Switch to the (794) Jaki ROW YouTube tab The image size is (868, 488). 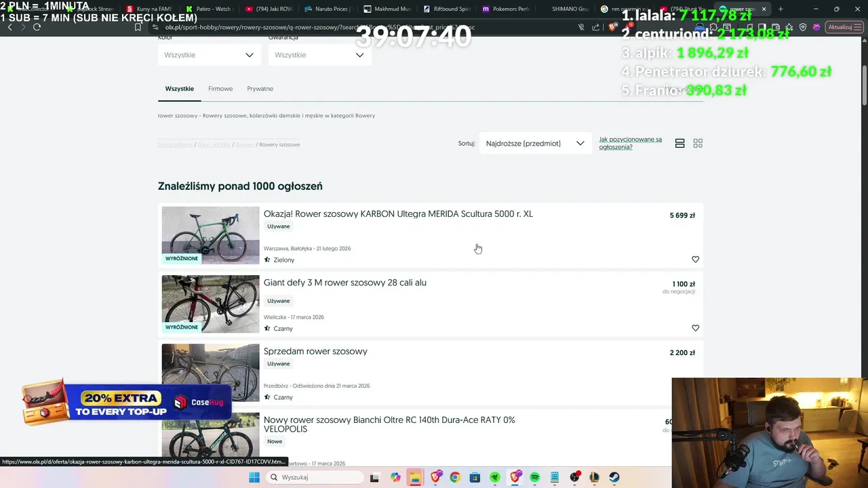(x=267, y=9)
